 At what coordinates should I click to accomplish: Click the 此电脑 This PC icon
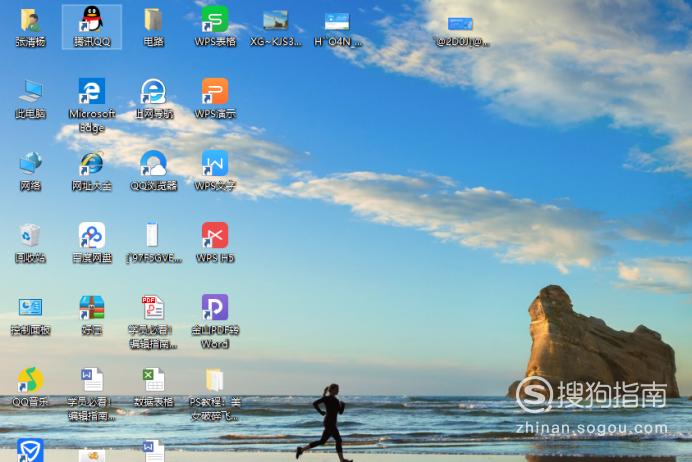pyautogui.click(x=30, y=92)
